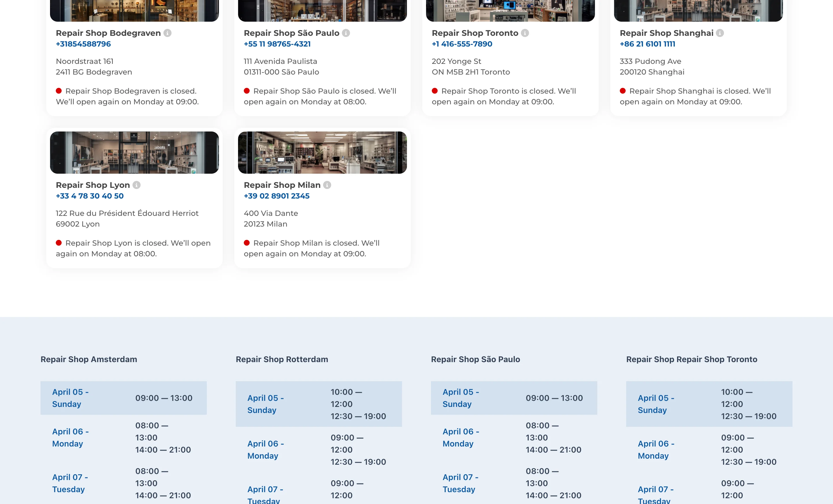833x504 pixels.
Task: Open info icon for Repair Shop Toronto
Action: (x=525, y=33)
